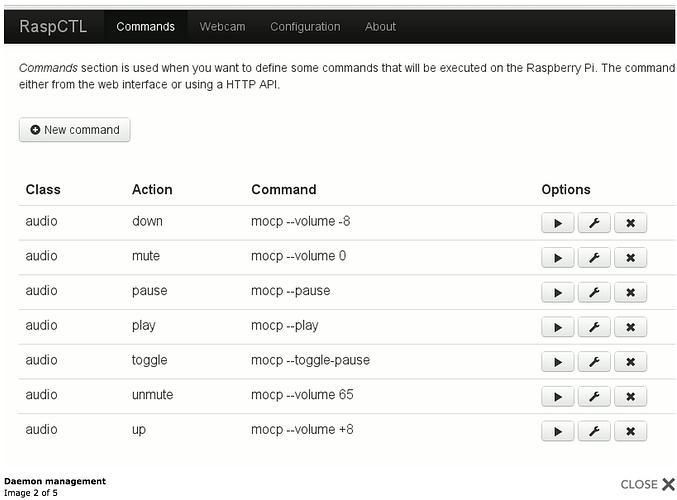
Task: Delete the audio unmute command
Action: [630, 396]
